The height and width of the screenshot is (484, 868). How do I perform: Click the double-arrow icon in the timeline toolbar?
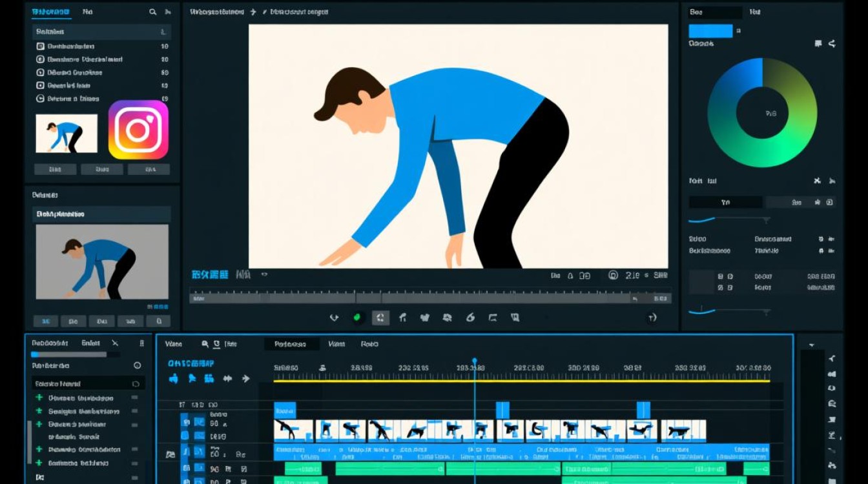[227, 379]
